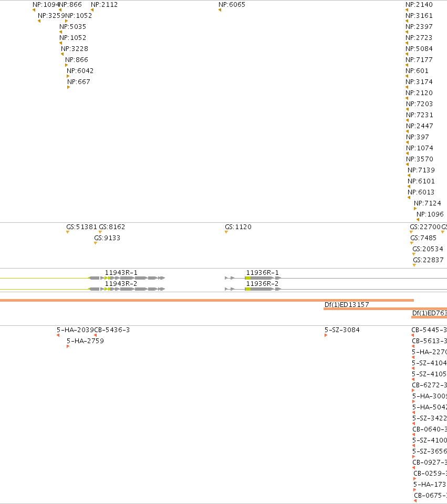Choose the NP:6013 insertion
This screenshot has width=447, height=504.
421,192
